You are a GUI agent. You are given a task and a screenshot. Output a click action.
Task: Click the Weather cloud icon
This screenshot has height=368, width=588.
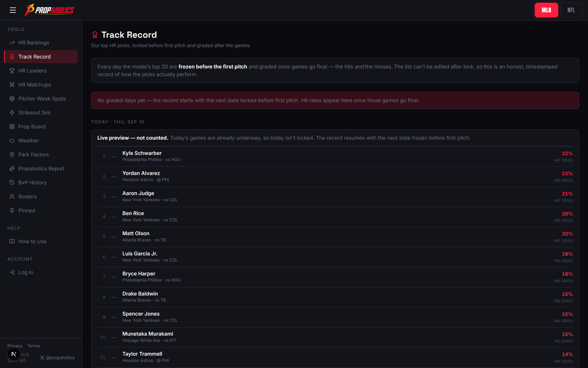(12, 141)
